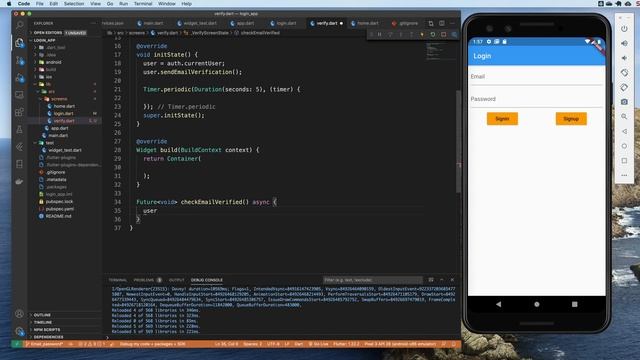Split the editor right
640x360 pixels.
coord(442,23)
